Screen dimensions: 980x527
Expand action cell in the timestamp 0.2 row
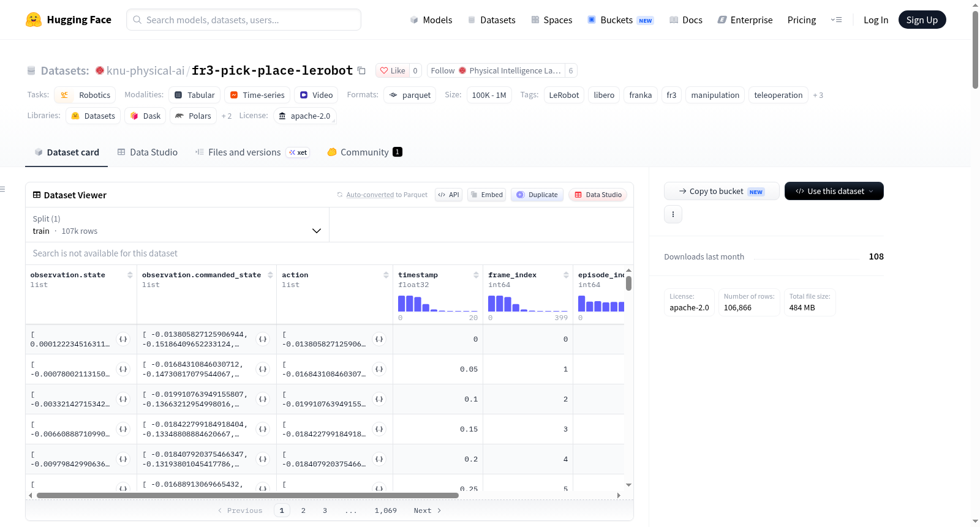coord(379,459)
